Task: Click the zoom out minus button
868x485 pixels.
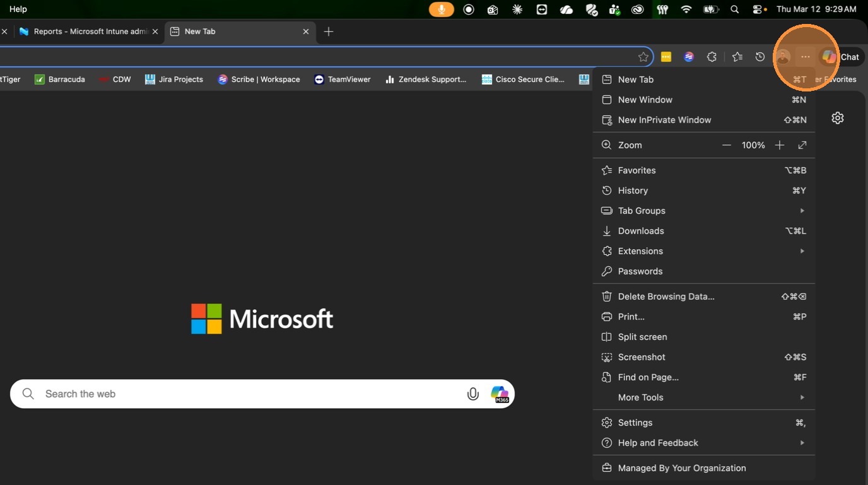Action: pos(727,145)
